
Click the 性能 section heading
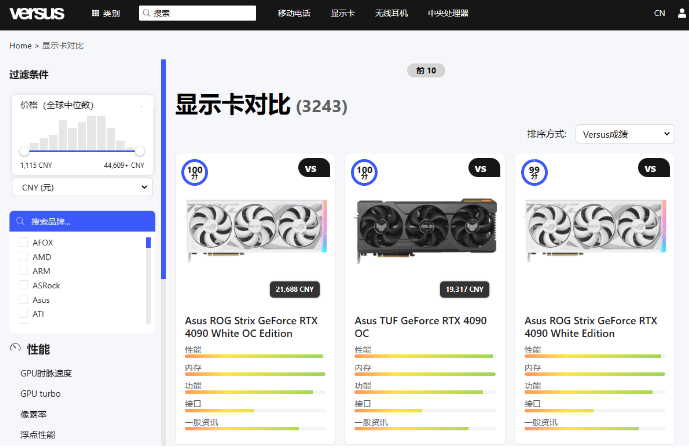pyautogui.click(x=38, y=349)
